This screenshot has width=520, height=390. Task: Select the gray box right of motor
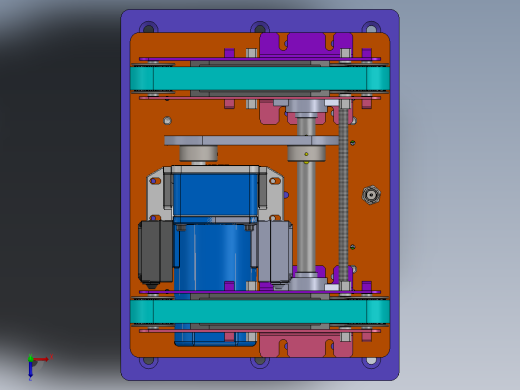pyautogui.click(x=275, y=252)
